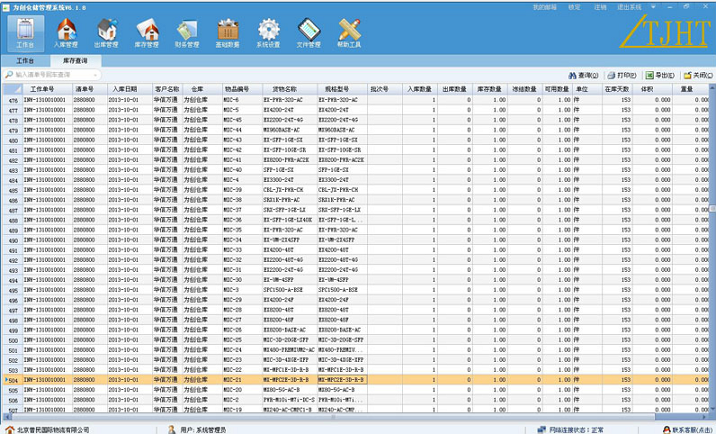Click the 打印 printer button
Screen dimensions: 716x434
(x=622, y=75)
